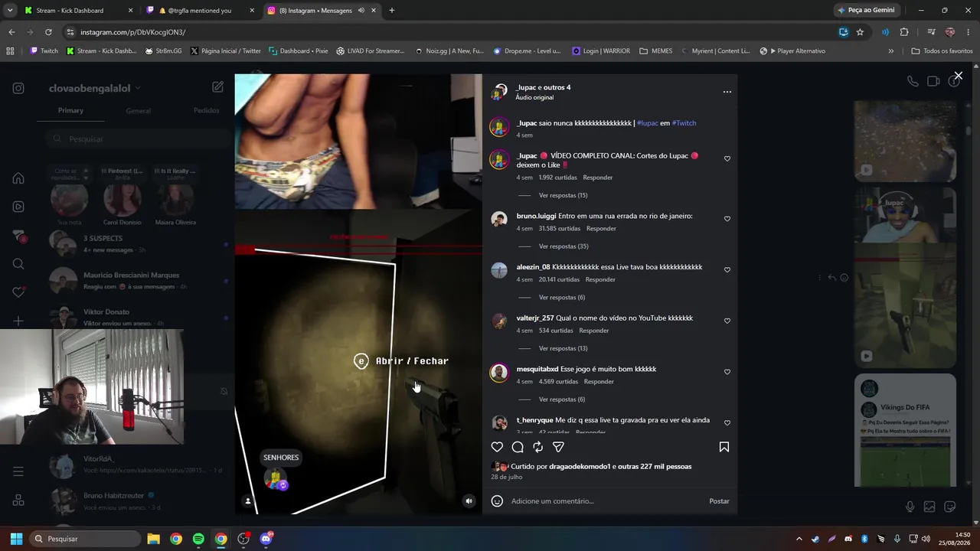Image resolution: width=980 pixels, height=551 pixels.
Task: Expand Ver respostas (13) replies
Action: tap(563, 348)
